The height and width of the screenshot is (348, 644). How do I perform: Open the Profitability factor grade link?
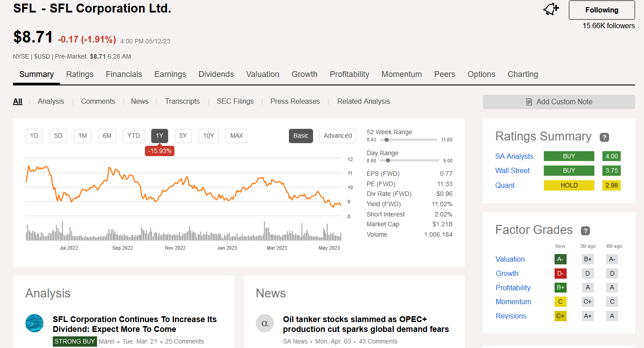point(513,288)
